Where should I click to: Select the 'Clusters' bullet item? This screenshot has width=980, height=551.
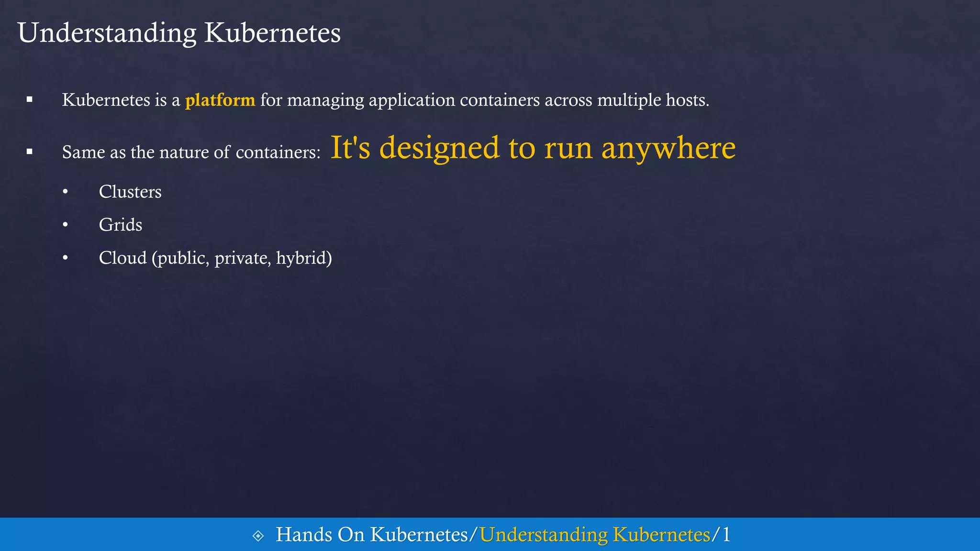point(130,192)
